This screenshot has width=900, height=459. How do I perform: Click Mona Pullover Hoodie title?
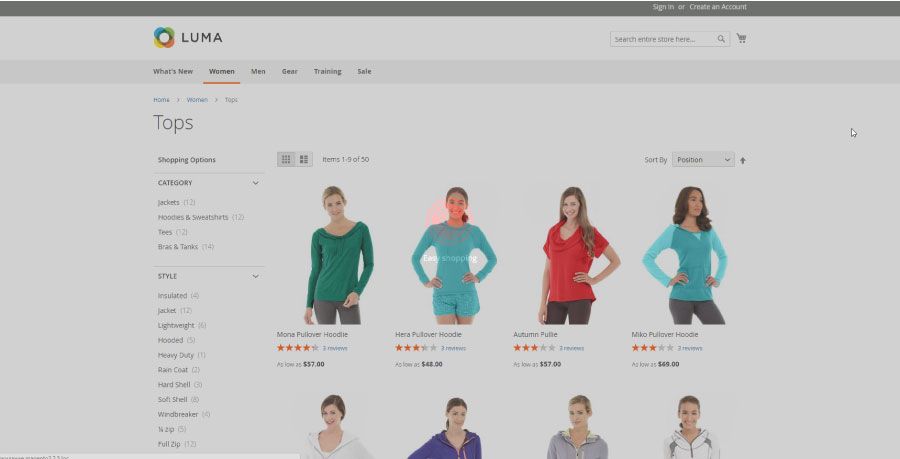pos(312,334)
